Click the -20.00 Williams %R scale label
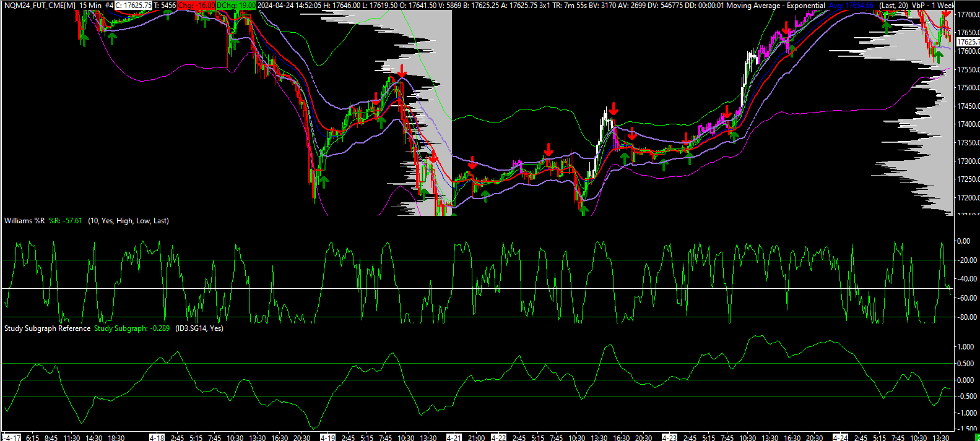The width and height of the screenshot is (980, 441). (967, 260)
